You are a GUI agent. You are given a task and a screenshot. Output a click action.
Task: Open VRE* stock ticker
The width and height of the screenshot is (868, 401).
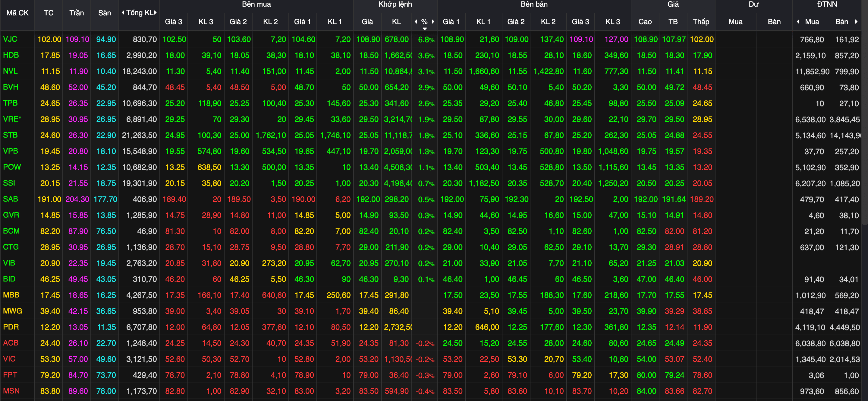point(12,119)
